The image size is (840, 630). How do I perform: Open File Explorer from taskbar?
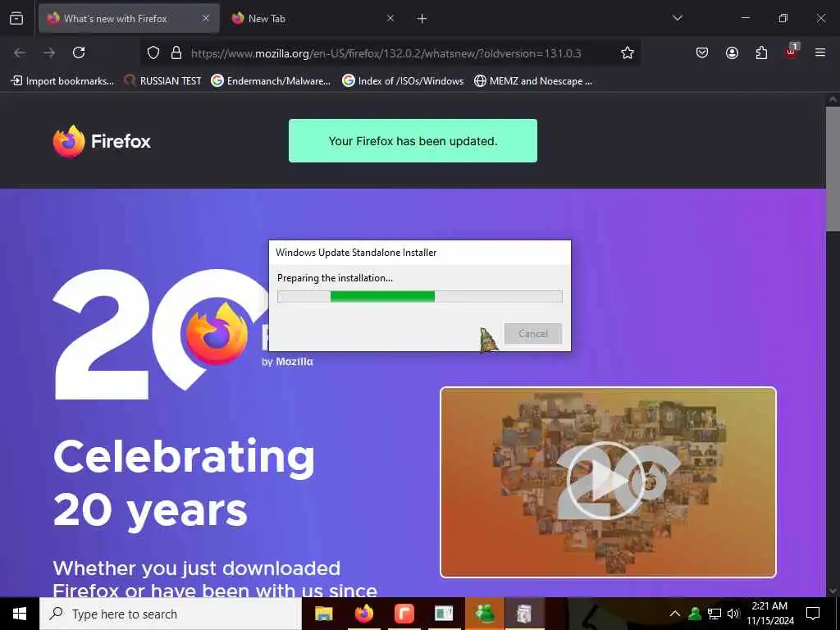pyautogui.click(x=323, y=614)
